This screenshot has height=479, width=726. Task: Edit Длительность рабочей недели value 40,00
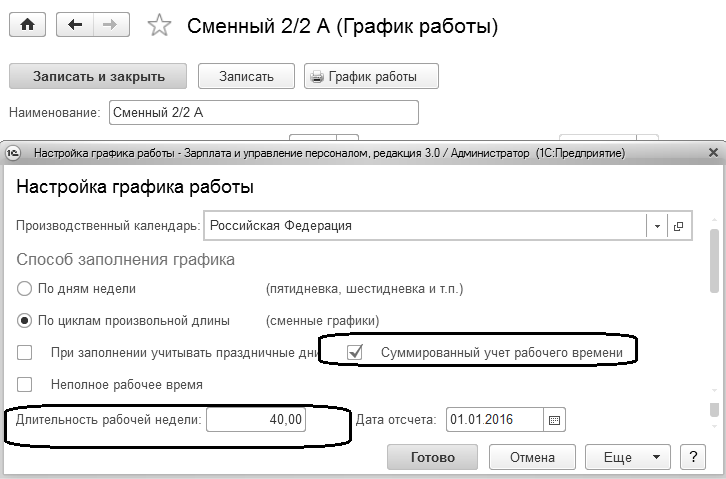point(256,420)
